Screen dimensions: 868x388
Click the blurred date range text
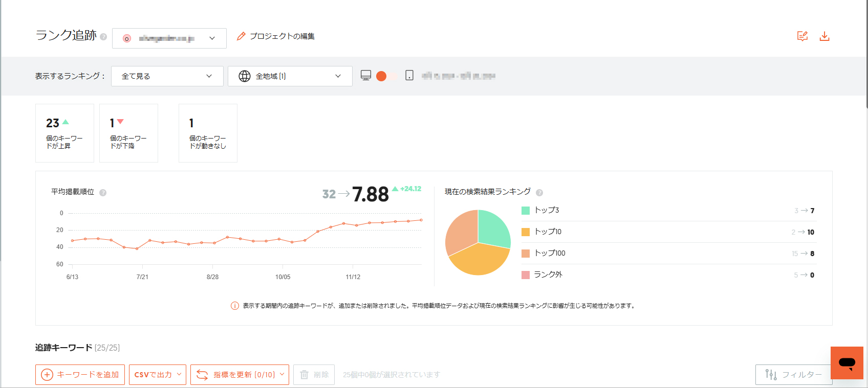458,76
